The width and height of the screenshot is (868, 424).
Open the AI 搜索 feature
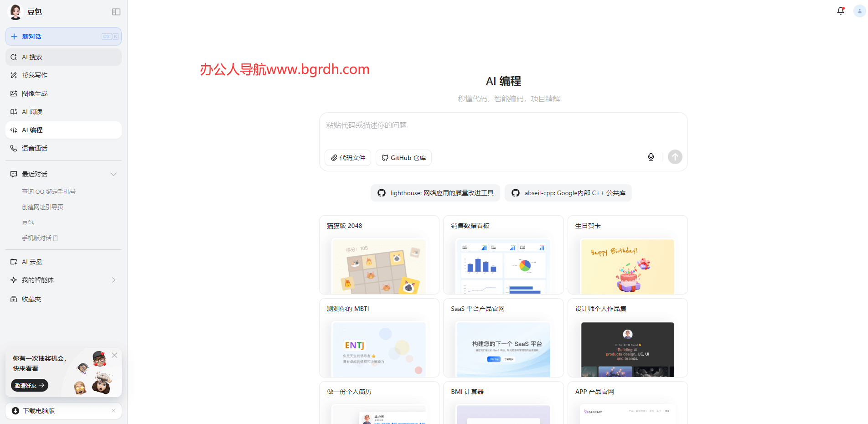(32, 57)
